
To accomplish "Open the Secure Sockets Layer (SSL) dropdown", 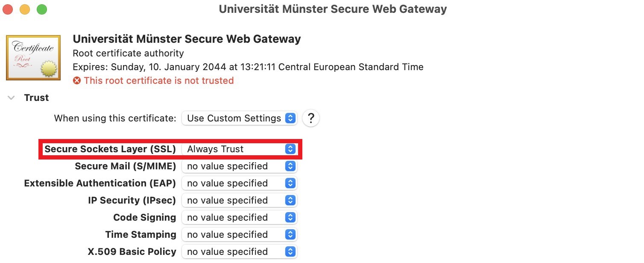I will [239, 149].
